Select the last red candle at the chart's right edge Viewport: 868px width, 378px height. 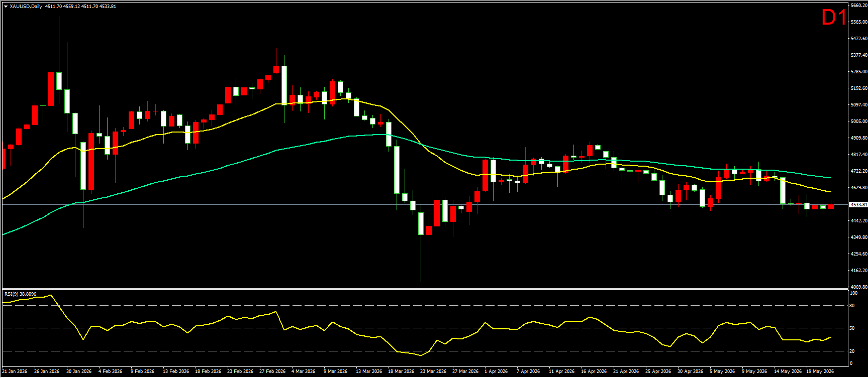831,206
